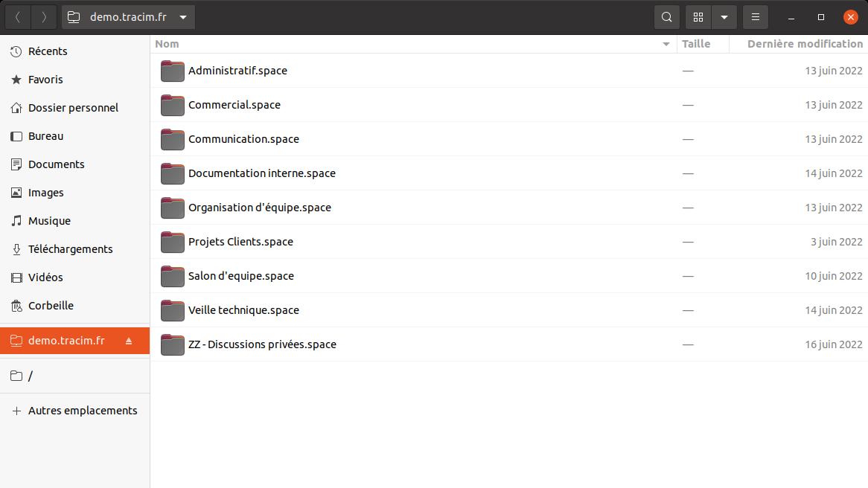868x488 pixels.
Task: Click Autres emplacements in the sidebar
Action: pos(82,411)
